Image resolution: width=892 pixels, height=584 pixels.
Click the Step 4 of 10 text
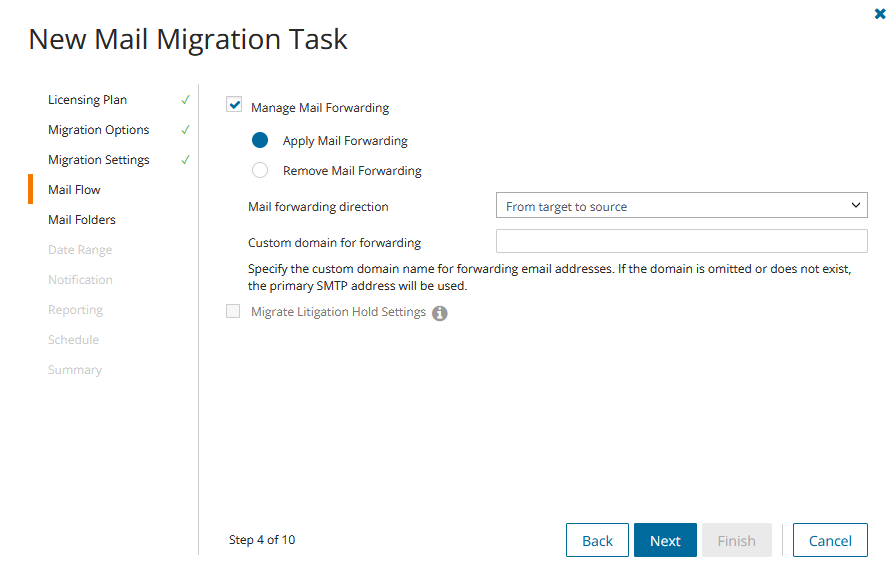point(262,540)
